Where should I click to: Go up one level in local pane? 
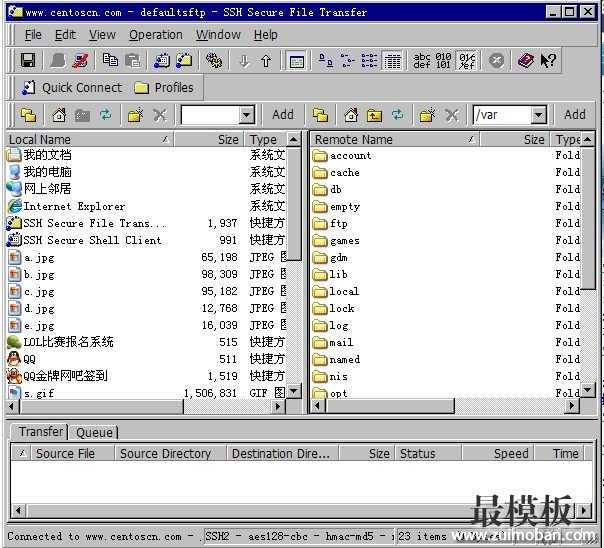point(82,115)
